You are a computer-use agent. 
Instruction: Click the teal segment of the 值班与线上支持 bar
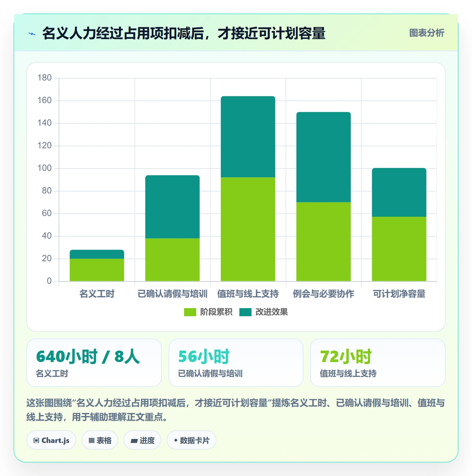pyautogui.click(x=248, y=137)
